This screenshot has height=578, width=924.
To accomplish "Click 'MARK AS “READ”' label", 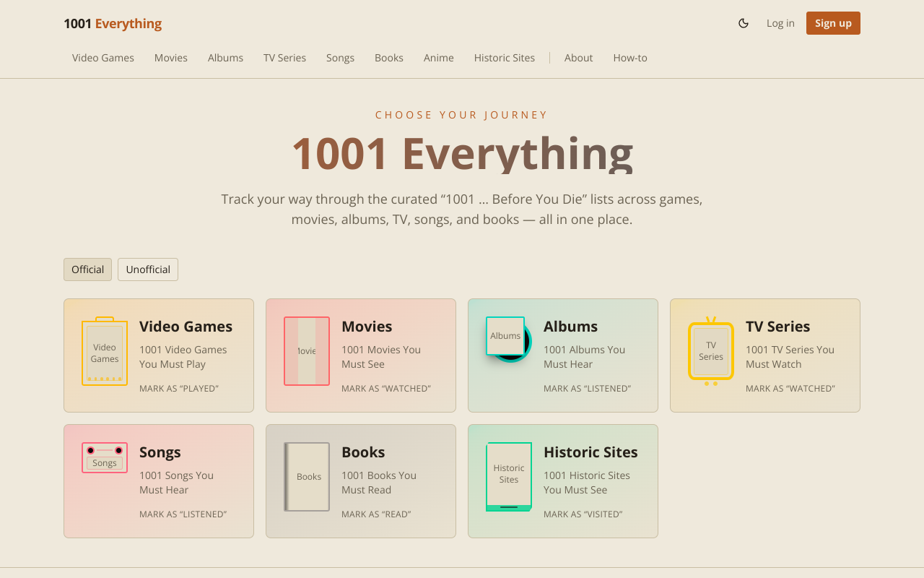I will [x=376, y=514].
